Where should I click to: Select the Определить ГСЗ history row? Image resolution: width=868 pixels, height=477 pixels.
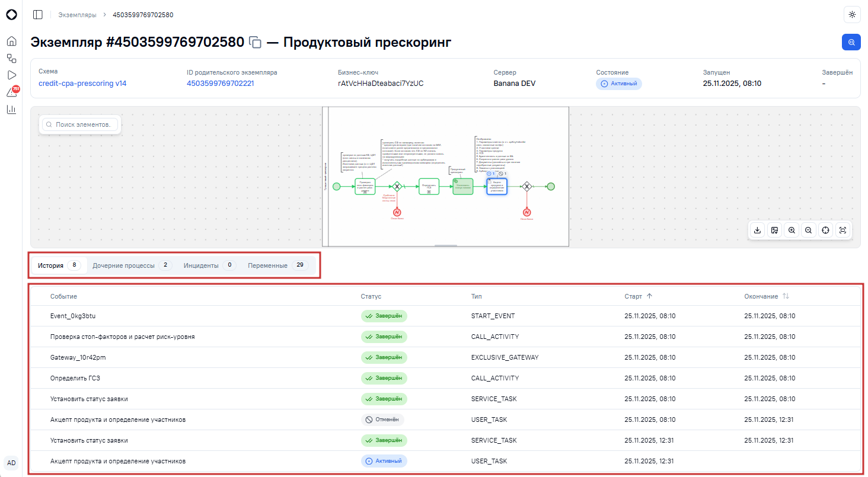pyautogui.click(x=445, y=378)
